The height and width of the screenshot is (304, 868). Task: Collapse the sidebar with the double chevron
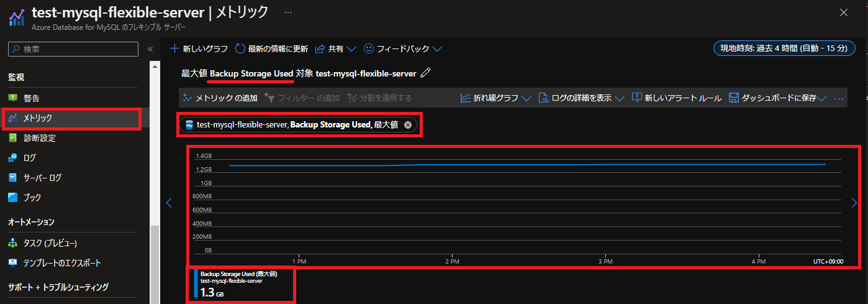[x=150, y=49]
